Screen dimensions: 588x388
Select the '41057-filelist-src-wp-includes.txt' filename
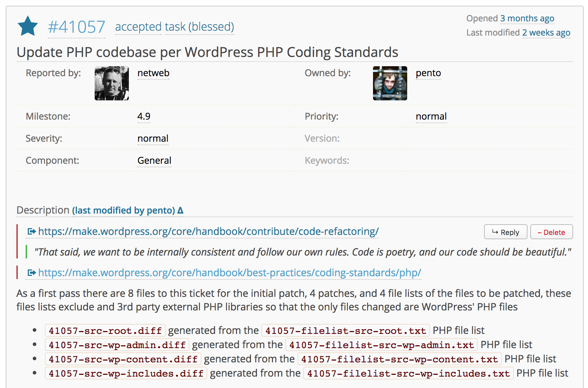(x=409, y=373)
